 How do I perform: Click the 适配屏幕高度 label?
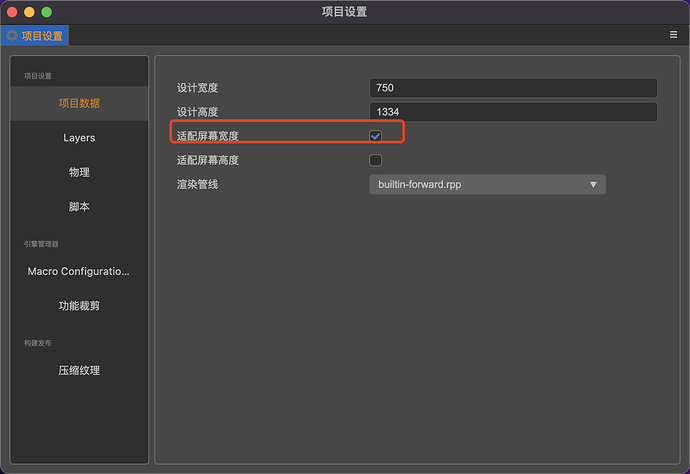click(208, 160)
